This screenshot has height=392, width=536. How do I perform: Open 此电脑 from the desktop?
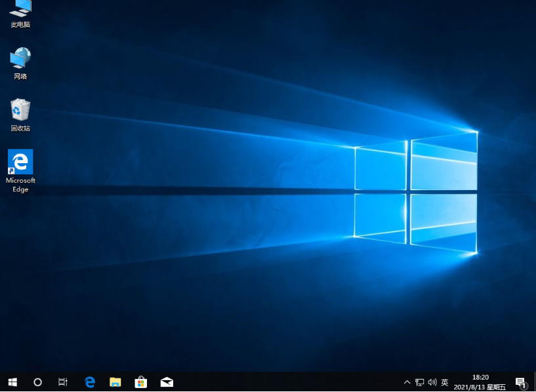click(x=20, y=12)
